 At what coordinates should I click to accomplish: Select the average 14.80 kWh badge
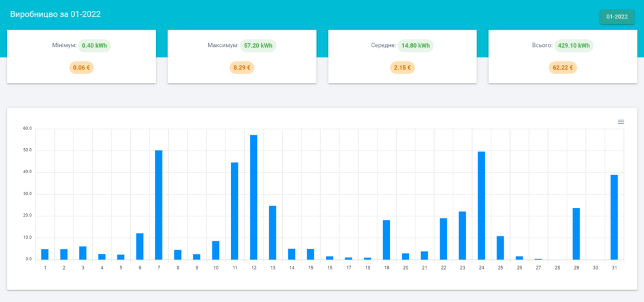coord(415,46)
